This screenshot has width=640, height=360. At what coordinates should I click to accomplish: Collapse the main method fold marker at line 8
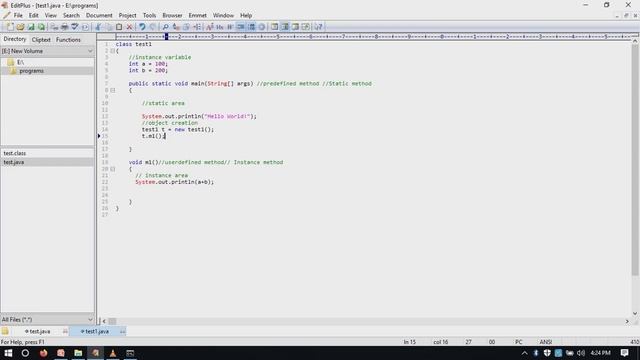coord(113,90)
